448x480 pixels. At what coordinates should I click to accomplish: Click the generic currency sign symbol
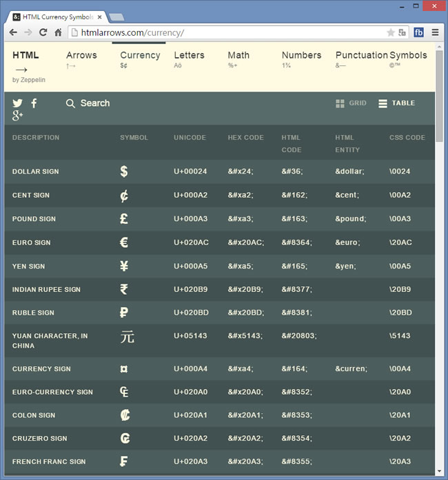pyautogui.click(x=124, y=369)
